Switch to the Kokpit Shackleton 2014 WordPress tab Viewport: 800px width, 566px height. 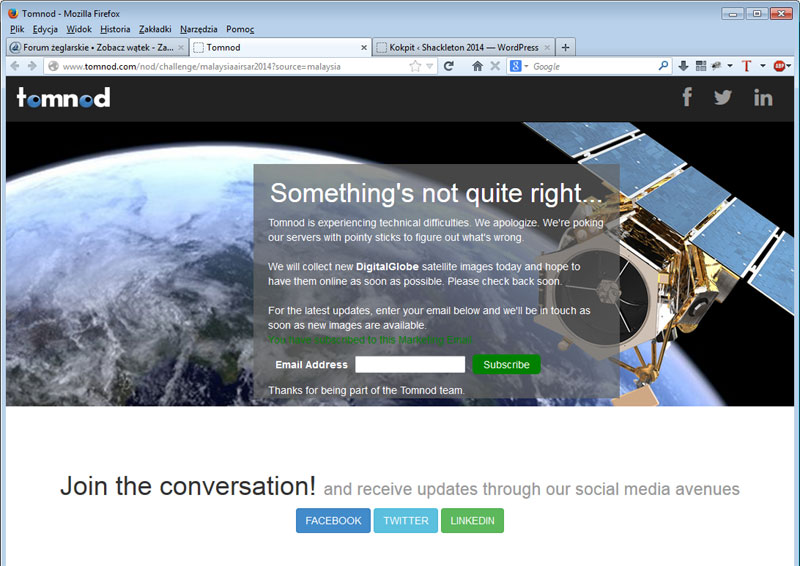(463, 47)
